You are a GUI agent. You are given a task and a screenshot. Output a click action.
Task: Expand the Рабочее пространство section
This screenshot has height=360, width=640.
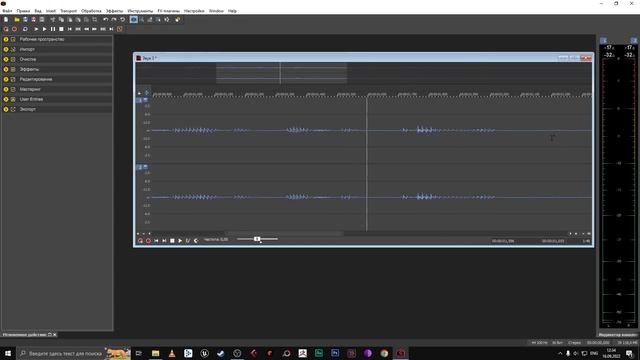pyautogui.click(x=6, y=40)
